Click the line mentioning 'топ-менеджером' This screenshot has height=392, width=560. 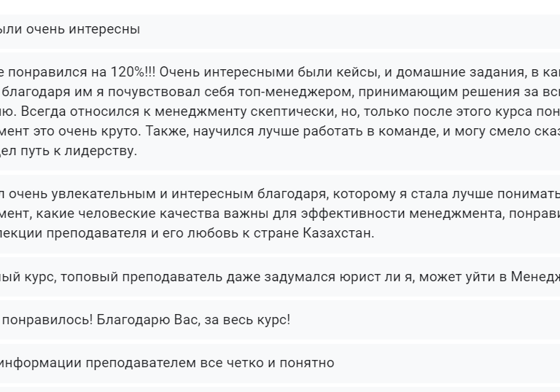coord(280,92)
